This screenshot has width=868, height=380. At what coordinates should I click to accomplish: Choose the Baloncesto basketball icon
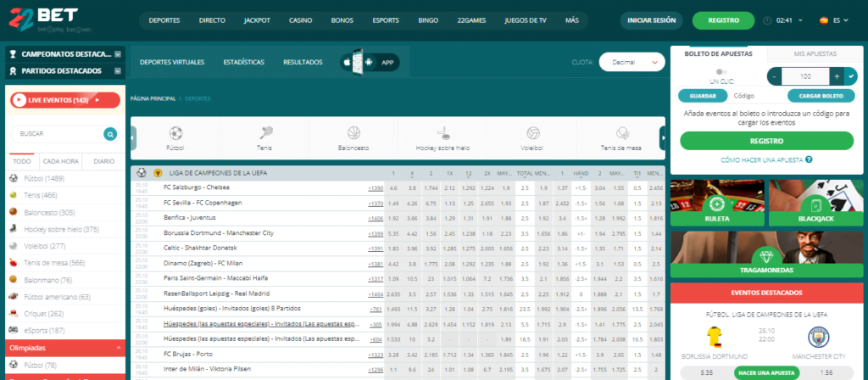pyautogui.click(x=354, y=133)
